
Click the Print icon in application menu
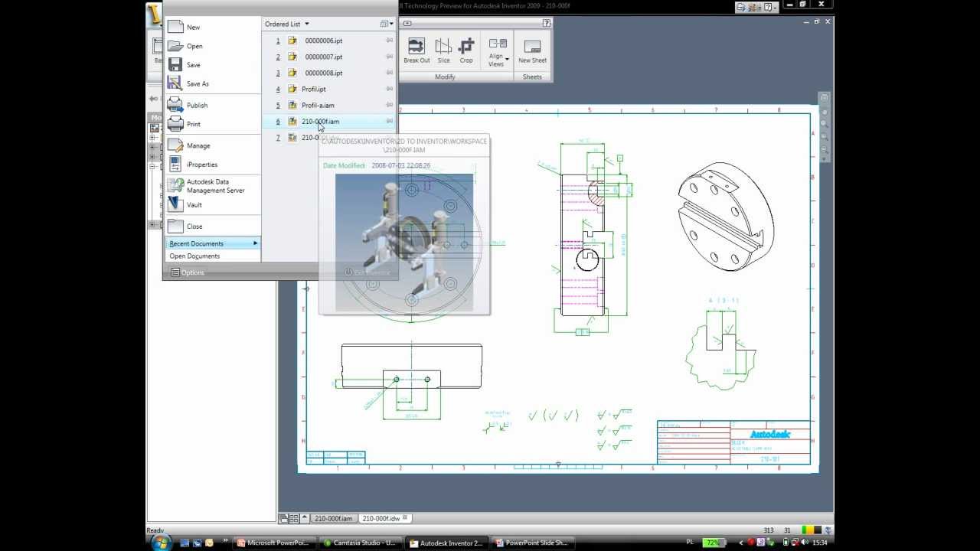click(175, 124)
